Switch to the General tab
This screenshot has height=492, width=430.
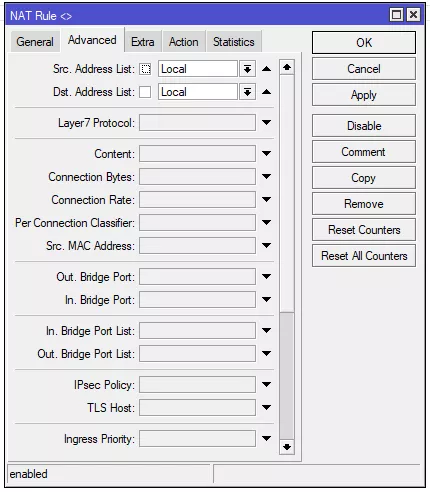click(35, 42)
